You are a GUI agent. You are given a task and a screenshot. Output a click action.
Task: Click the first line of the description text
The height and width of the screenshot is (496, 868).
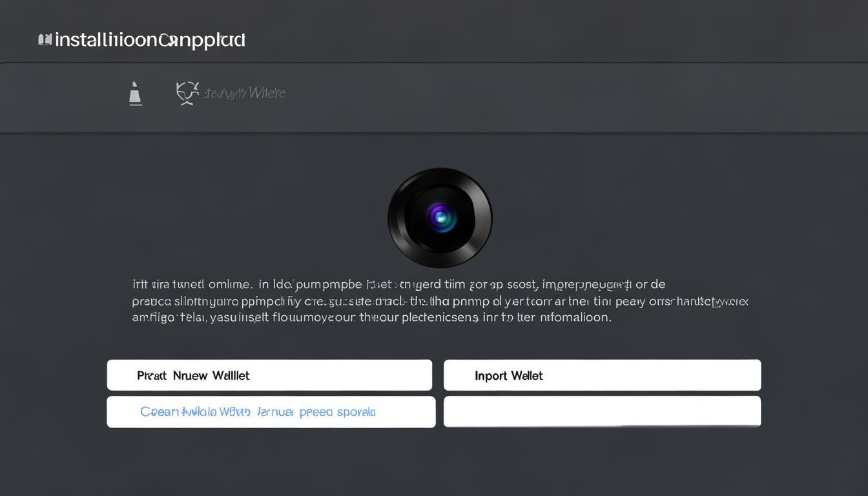pos(398,284)
